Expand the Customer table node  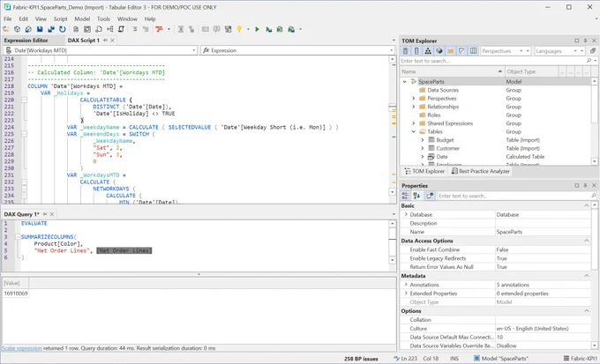[x=423, y=148]
